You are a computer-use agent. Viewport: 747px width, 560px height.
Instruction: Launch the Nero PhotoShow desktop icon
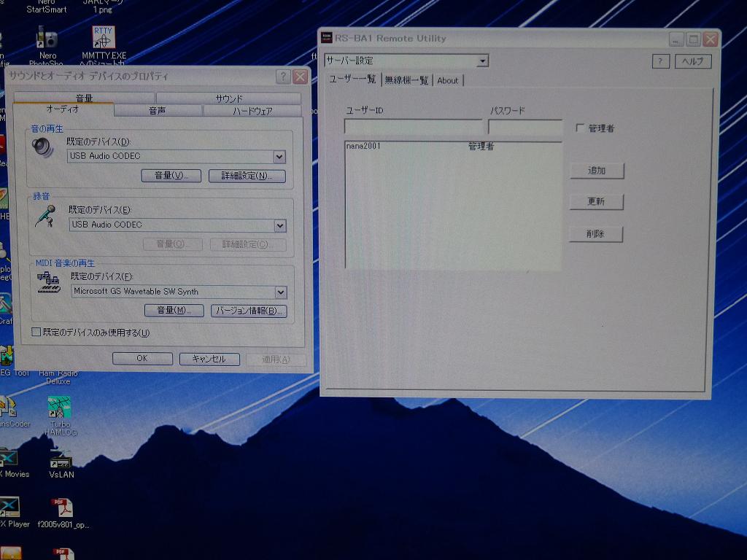click(47, 39)
